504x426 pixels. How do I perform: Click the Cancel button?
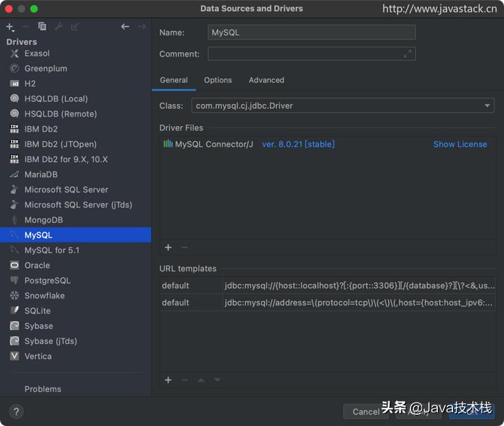(x=366, y=412)
